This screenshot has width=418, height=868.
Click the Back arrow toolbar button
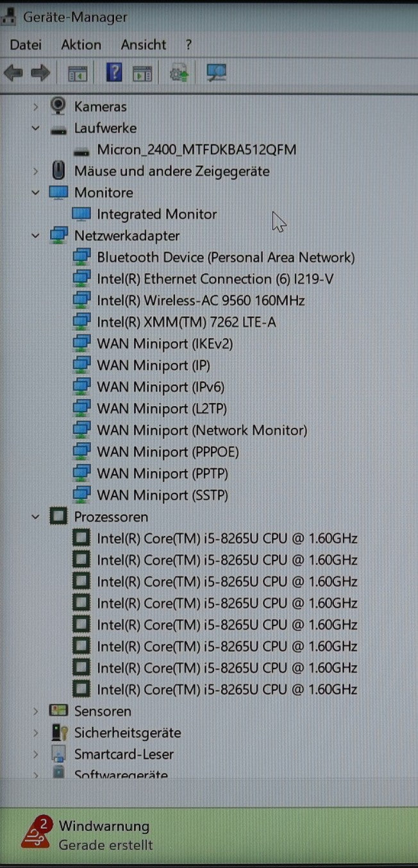coord(13,73)
